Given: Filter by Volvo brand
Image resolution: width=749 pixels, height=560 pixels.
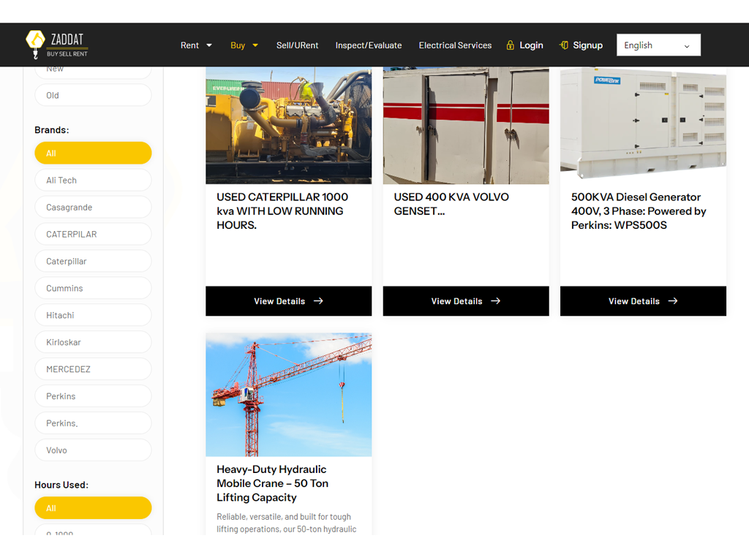Looking at the screenshot, I should pos(93,450).
